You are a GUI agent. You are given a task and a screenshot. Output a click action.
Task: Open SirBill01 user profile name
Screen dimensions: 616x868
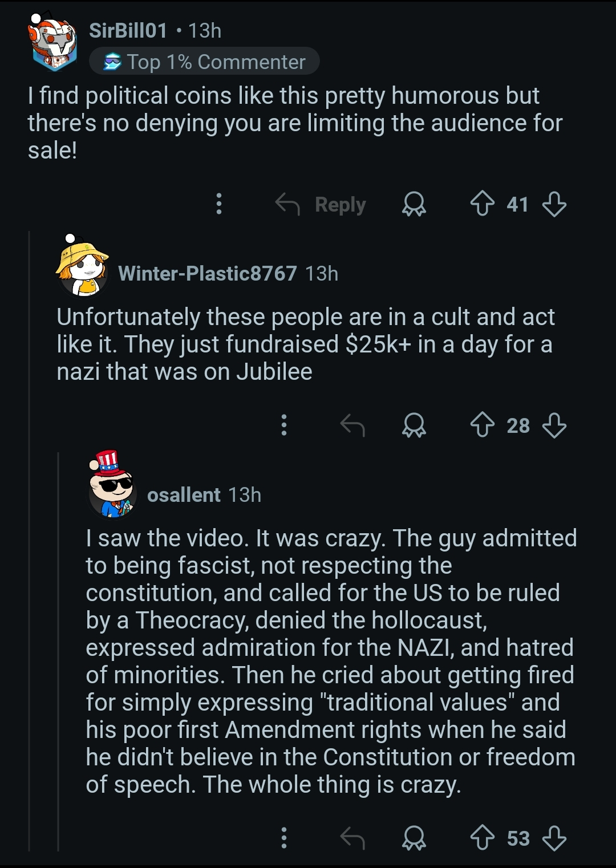[x=128, y=30]
